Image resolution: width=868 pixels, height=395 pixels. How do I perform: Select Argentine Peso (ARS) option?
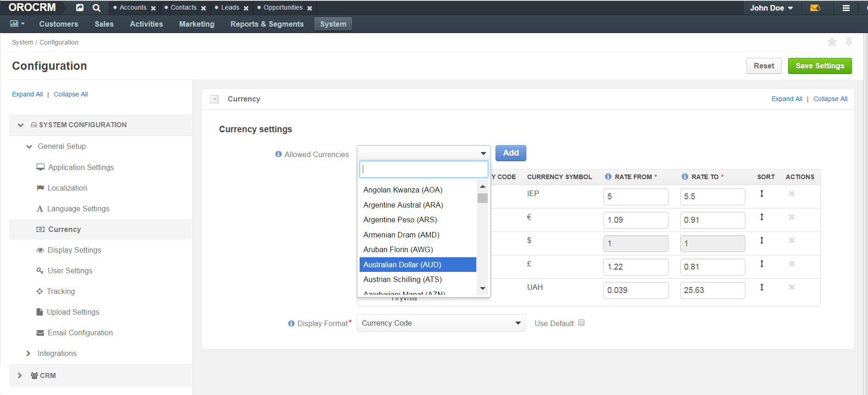[x=418, y=220]
